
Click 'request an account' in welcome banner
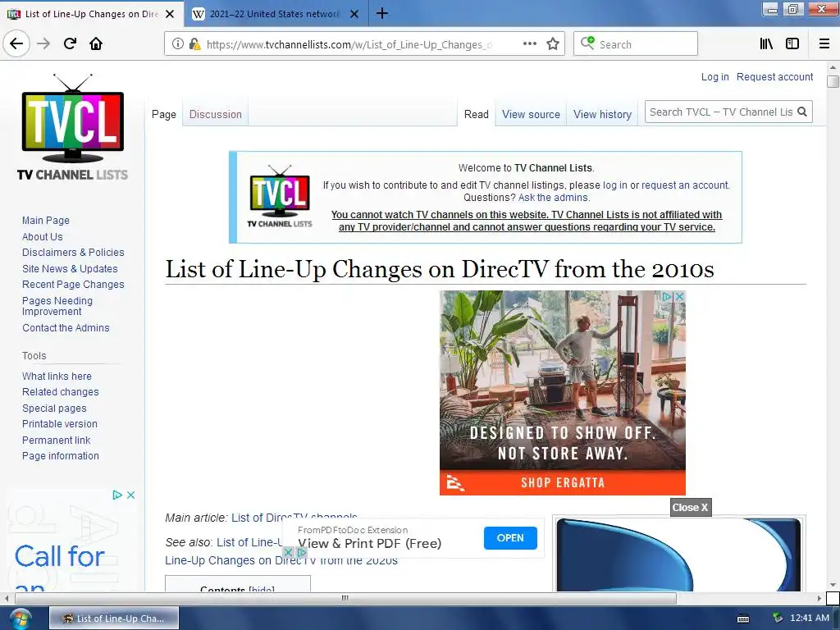pyautogui.click(x=685, y=185)
